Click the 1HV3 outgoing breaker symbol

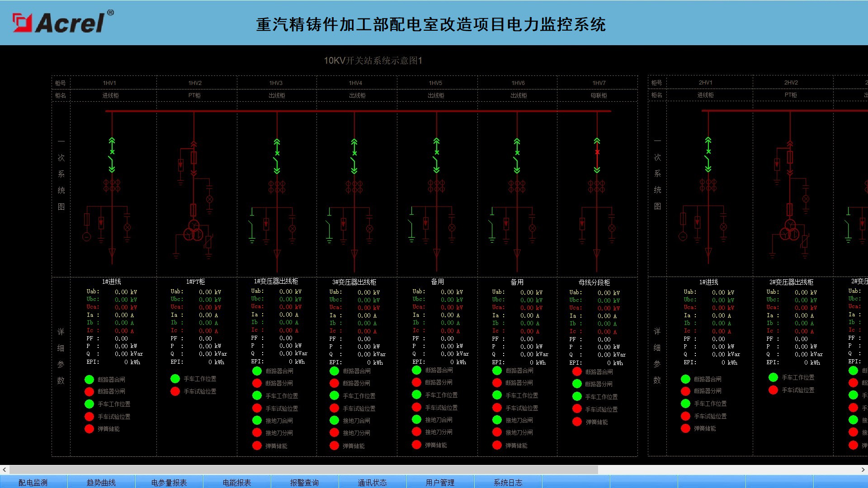pos(277,156)
